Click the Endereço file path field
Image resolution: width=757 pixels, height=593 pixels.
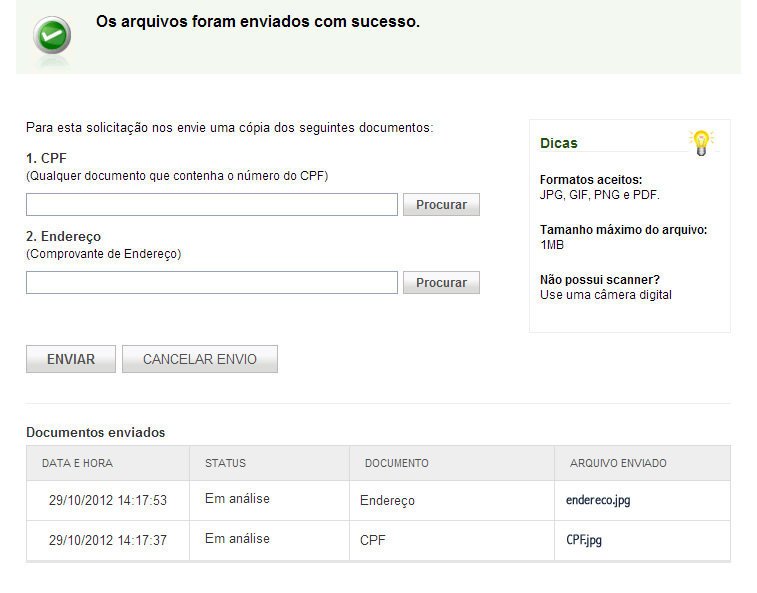[x=212, y=283]
